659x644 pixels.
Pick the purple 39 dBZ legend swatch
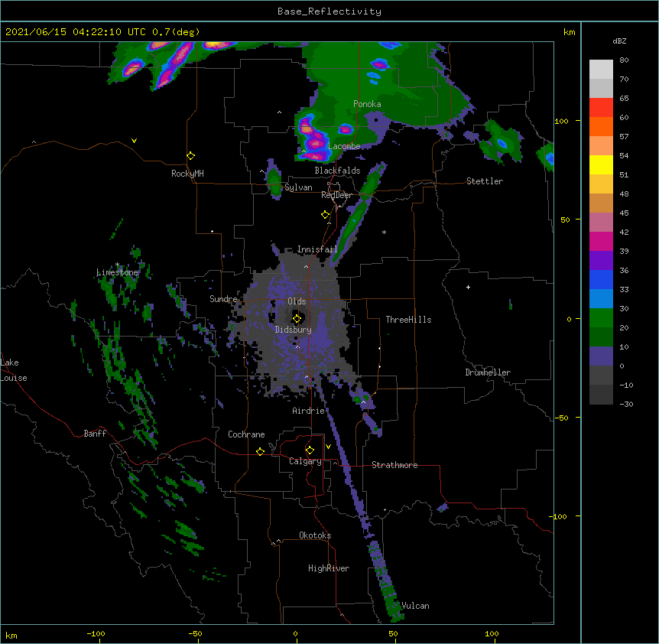(x=601, y=260)
